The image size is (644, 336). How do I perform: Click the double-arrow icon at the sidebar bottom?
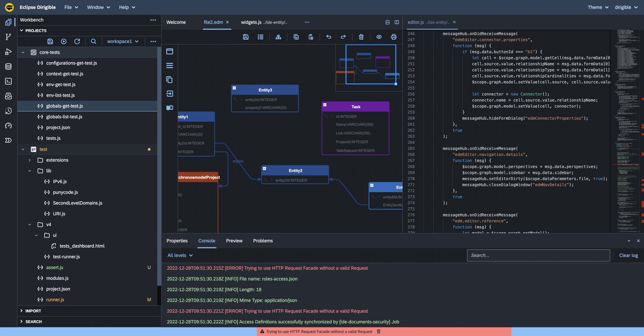point(8,140)
